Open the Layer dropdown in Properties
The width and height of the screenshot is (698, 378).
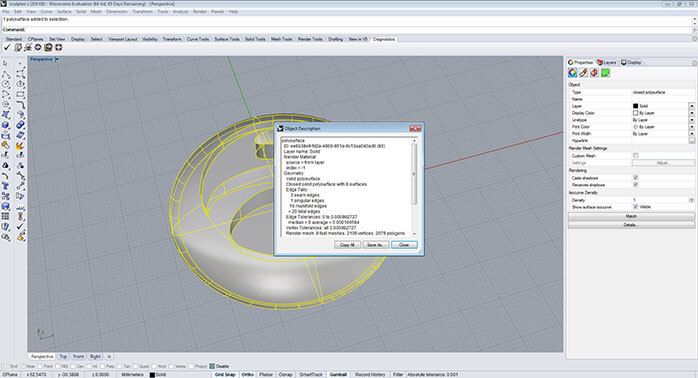(691, 106)
